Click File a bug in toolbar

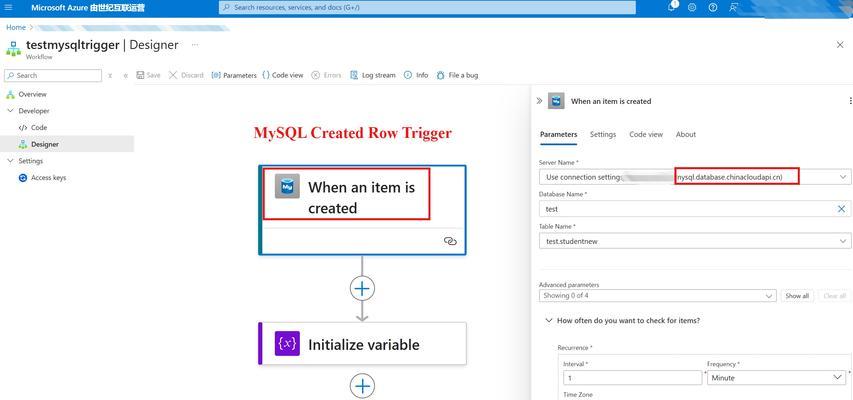pos(457,76)
